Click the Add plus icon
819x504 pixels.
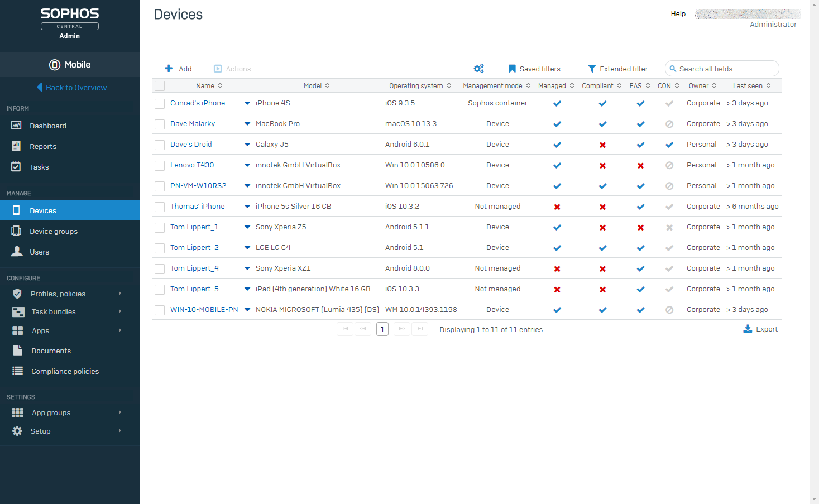point(169,69)
